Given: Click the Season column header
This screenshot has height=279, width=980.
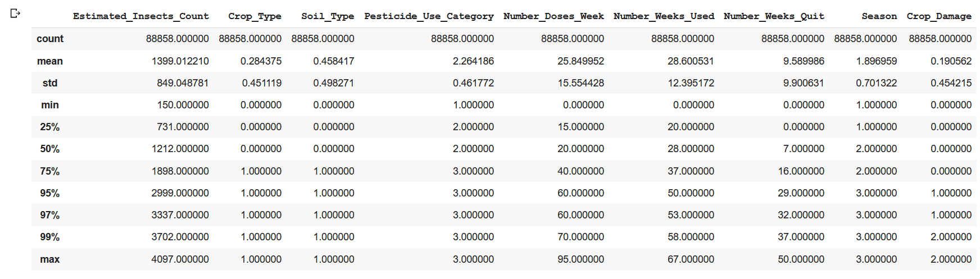Looking at the screenshot, I should pyautogui.click(x=879, y=16).
